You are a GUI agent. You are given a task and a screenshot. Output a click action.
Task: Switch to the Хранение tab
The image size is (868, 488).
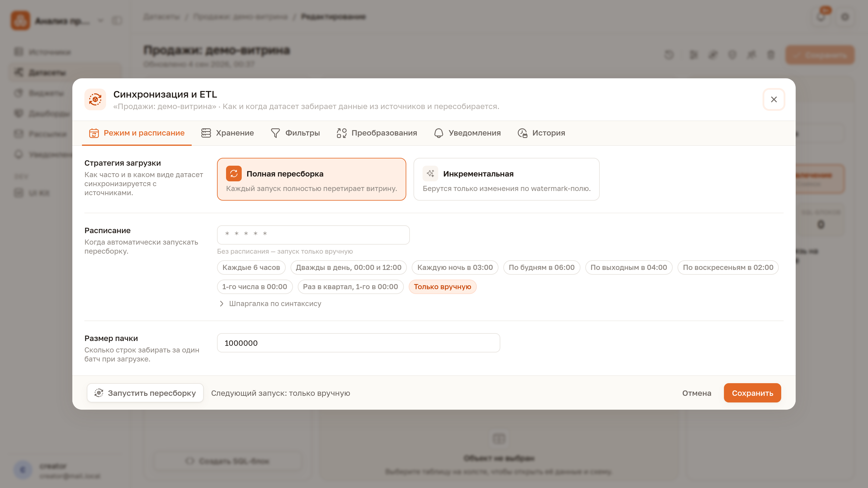coord(228,133)
